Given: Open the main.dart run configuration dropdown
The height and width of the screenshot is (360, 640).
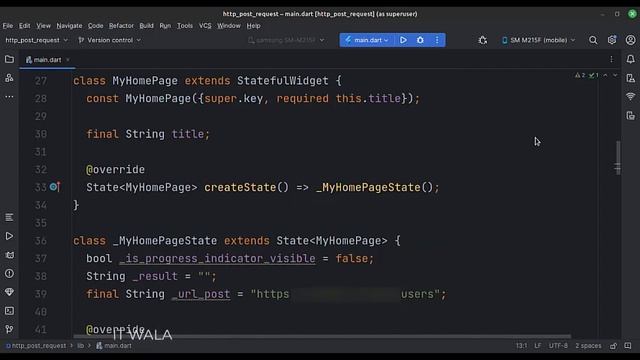Looking at the screenshot, I should click(x=367, y=40).
